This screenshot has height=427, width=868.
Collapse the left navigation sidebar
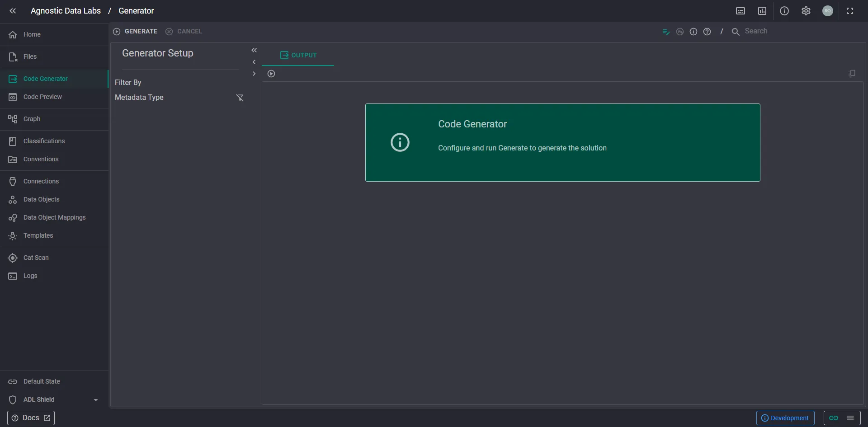tap(12, 10)
